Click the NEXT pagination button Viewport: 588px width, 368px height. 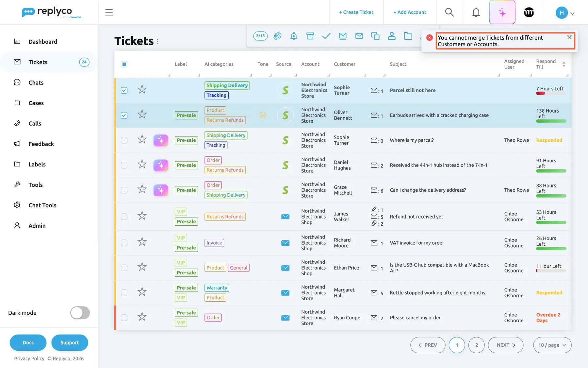pyautogui.click(x=506, y=345)
